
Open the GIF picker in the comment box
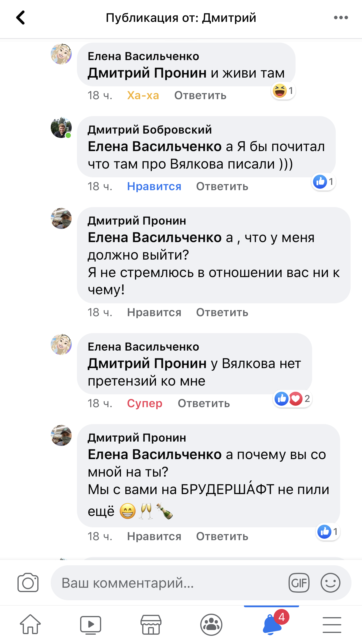[x=299, y=583]
